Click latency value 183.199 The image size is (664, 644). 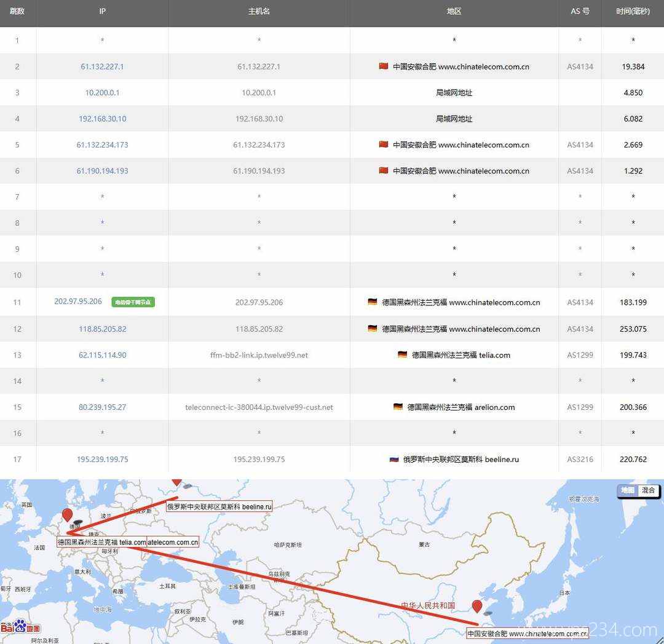pos(633,302)
